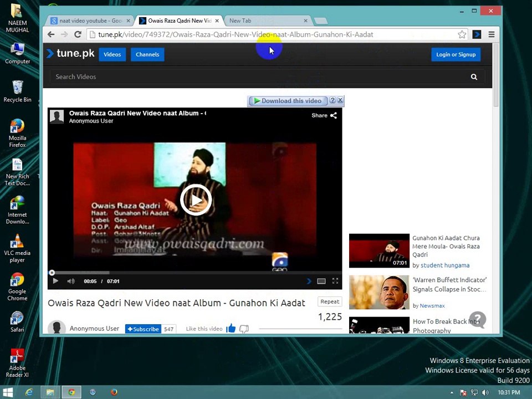The image size is (532, 399).
Task: Click the Computer desktop icon
Action: click(x=17, y=53)
